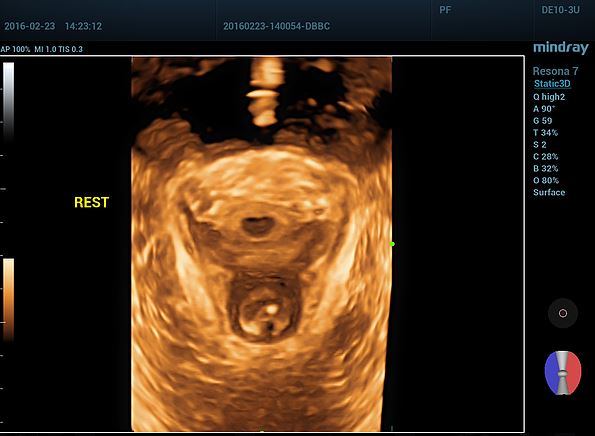The width and height of the screenshot is (595, 436).
Task: Click the PF exam preset header field
Action: click(445, 10)
